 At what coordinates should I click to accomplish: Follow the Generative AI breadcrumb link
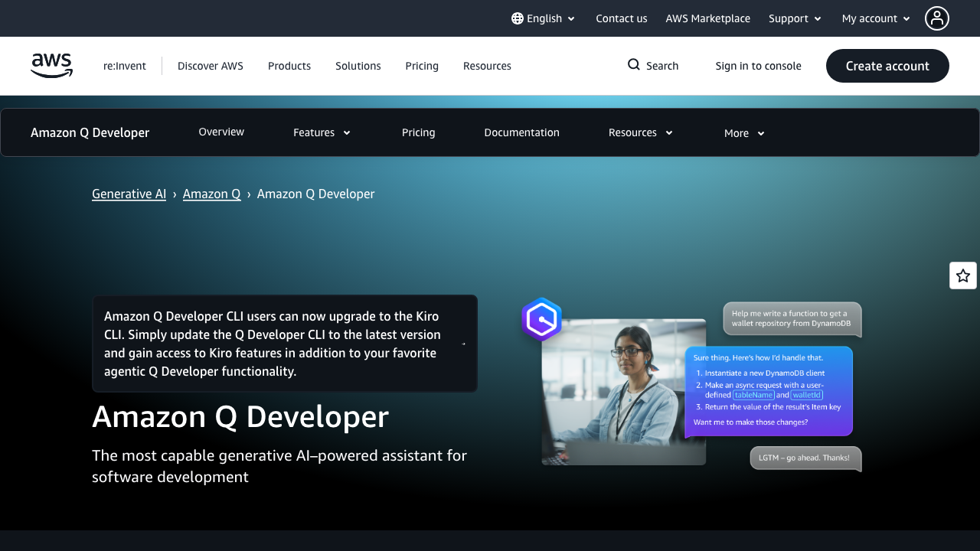pos(129,194)
